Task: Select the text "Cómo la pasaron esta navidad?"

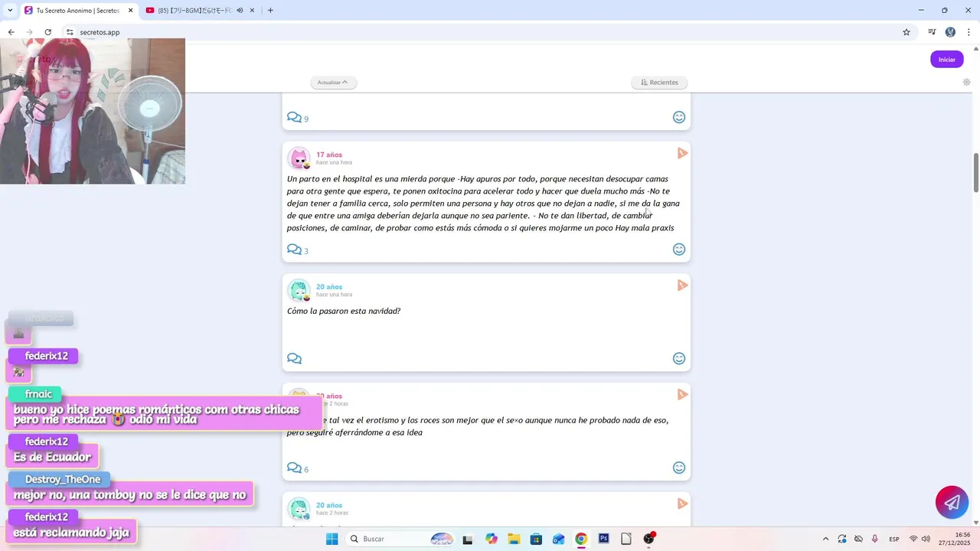Action: pos(344,311)
